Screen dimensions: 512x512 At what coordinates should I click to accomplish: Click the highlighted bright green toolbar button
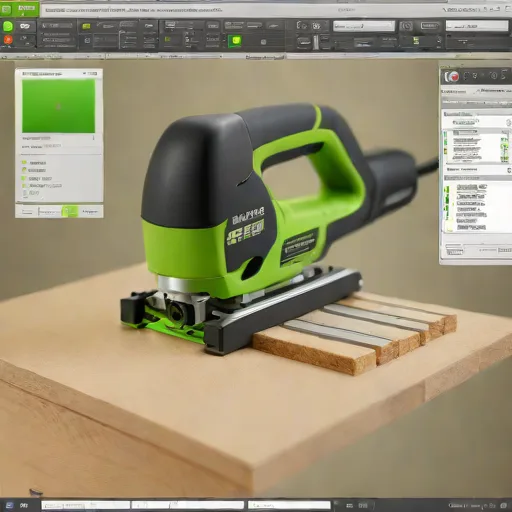pyautogui.click(x=235, y=41)
